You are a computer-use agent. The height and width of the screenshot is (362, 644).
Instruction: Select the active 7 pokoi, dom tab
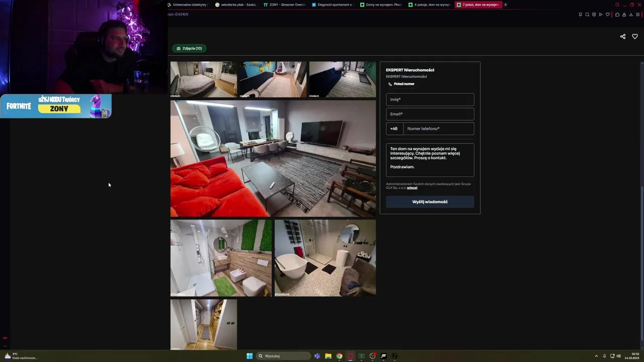(478, 5)
